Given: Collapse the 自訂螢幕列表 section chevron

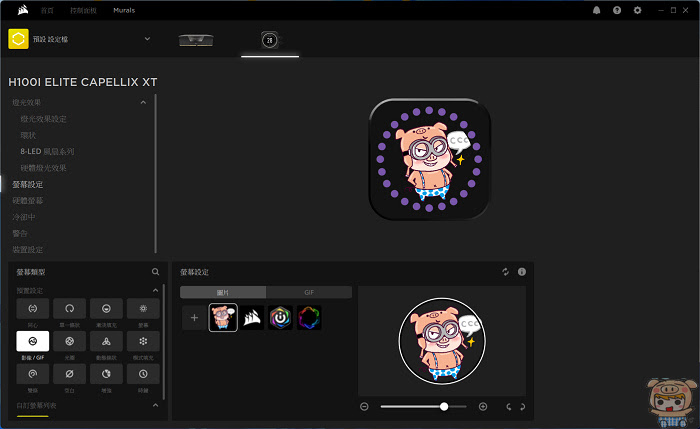Looking at the screenshot, I should click(155, 405).
